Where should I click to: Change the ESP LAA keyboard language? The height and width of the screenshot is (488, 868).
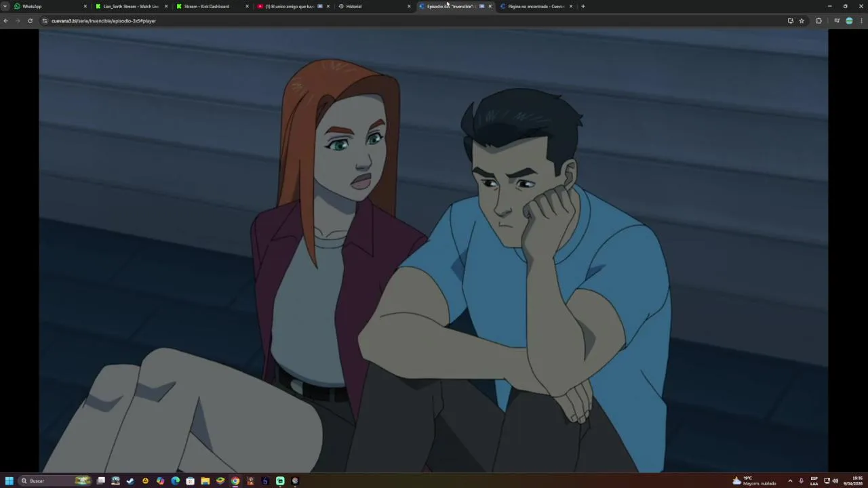tap(814, 481)
